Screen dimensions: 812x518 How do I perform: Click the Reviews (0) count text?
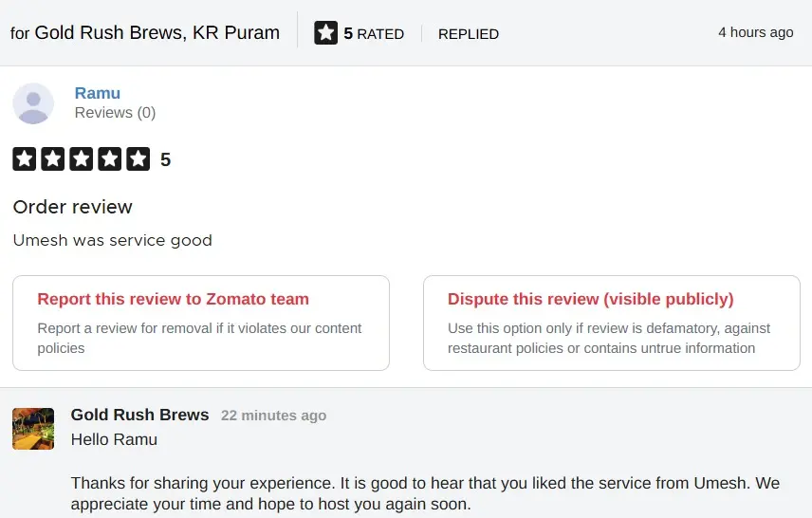115,113
